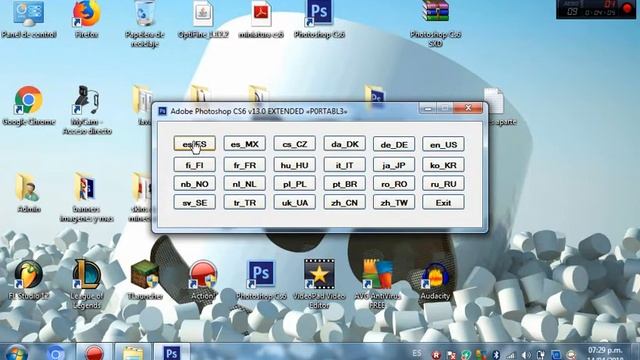Screen dimensions: 640x360
Task: Select bottom-row Photoshop CS6 desktop shortcut
Action: click(261, 280)
